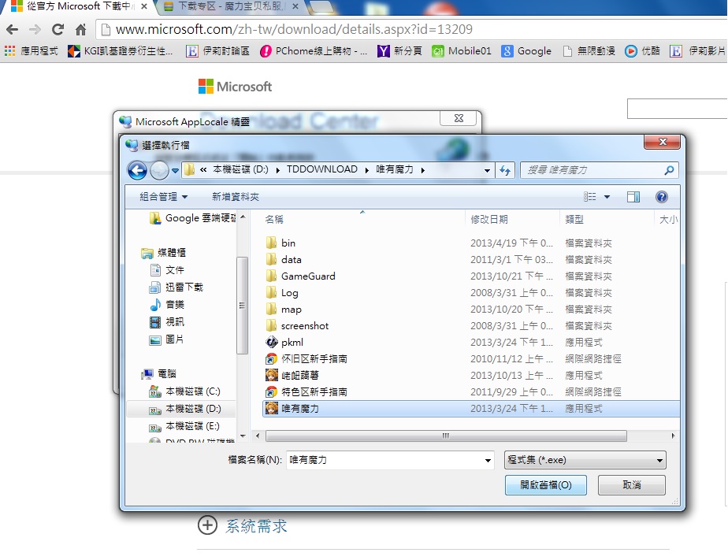The width and height of the screenshot is (728, 560).
Task: Click the 開啟舊檔(O) button
Action: point(545,485)
